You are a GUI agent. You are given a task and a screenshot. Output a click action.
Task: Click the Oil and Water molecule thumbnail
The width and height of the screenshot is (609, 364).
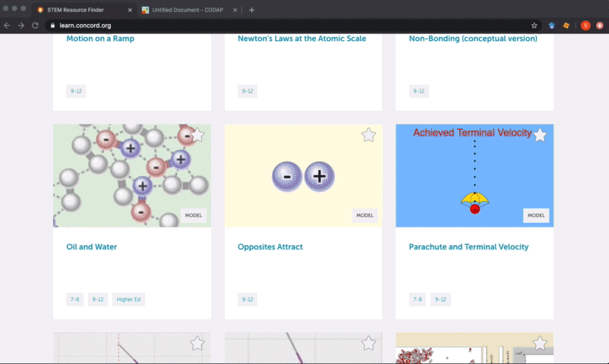click(x=132, y=175)
